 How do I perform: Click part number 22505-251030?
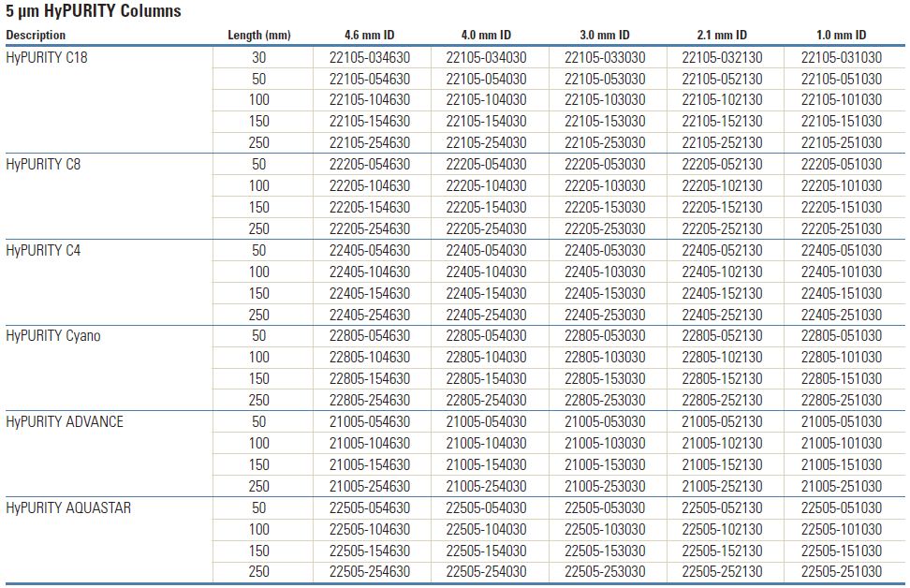coord(842,572)
